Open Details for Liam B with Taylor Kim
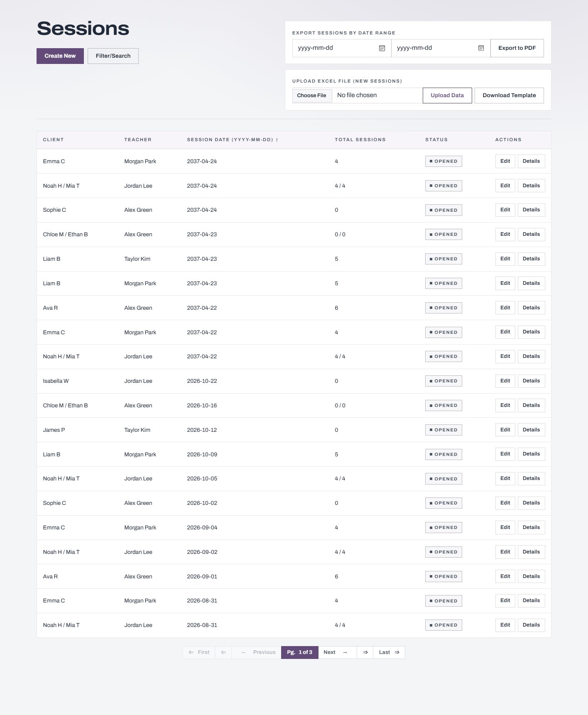This screenshot has width=588, height=715. point(531,259)
